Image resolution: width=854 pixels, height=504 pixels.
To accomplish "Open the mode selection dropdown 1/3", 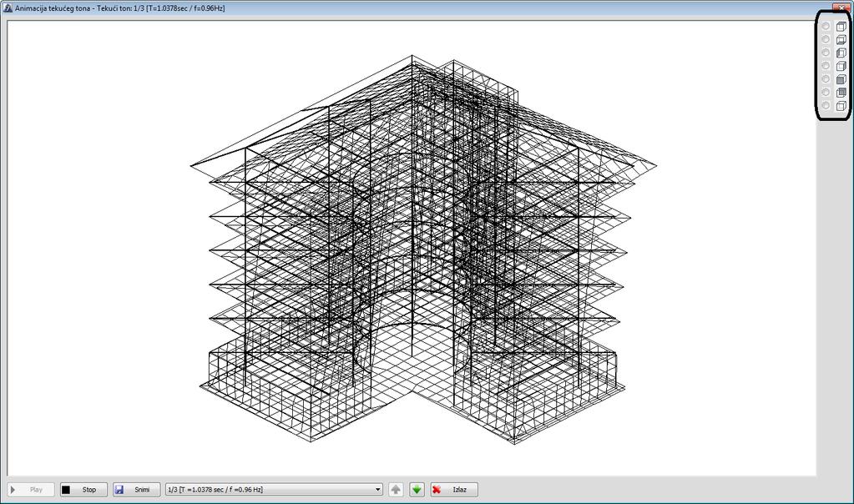I will click(x=274, y=489).
